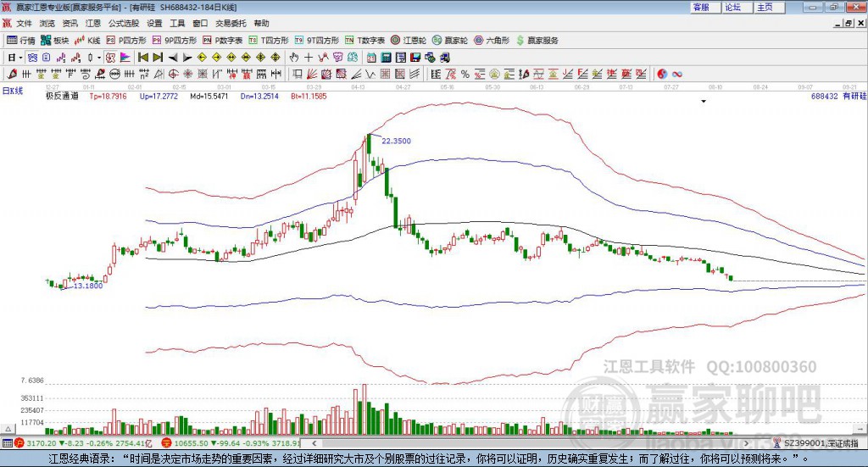The image size is (868, 467).
Task: Toggle the highlighted blue chart overlay icon
Action: coord(32,58)
